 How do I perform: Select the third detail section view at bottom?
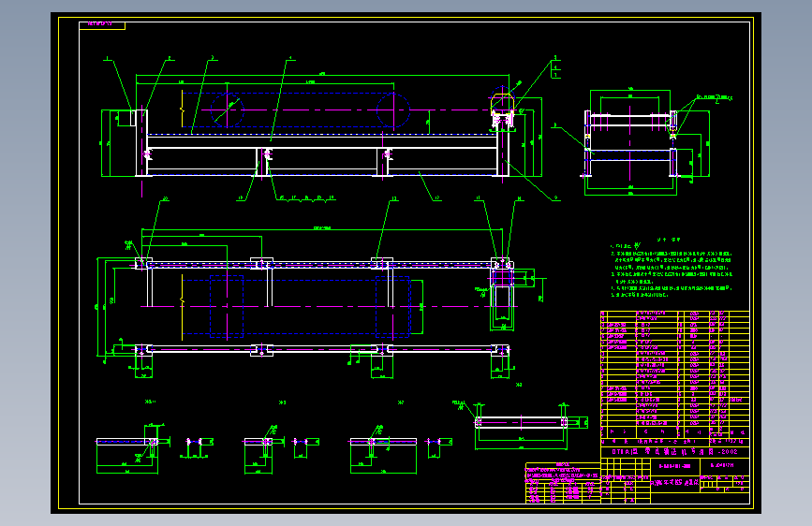383,449
